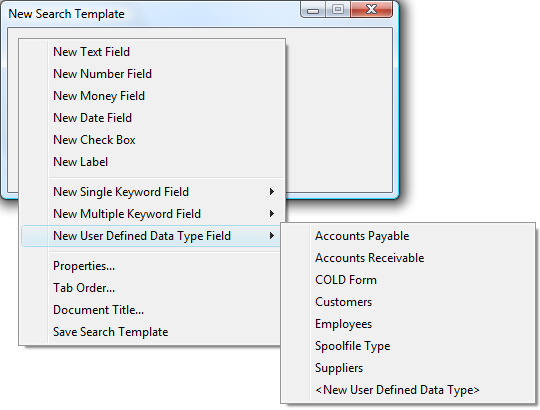The height and width of the screenshot is (410, 540).
Task: Open Properties... dialog
Action: (152, 266)
